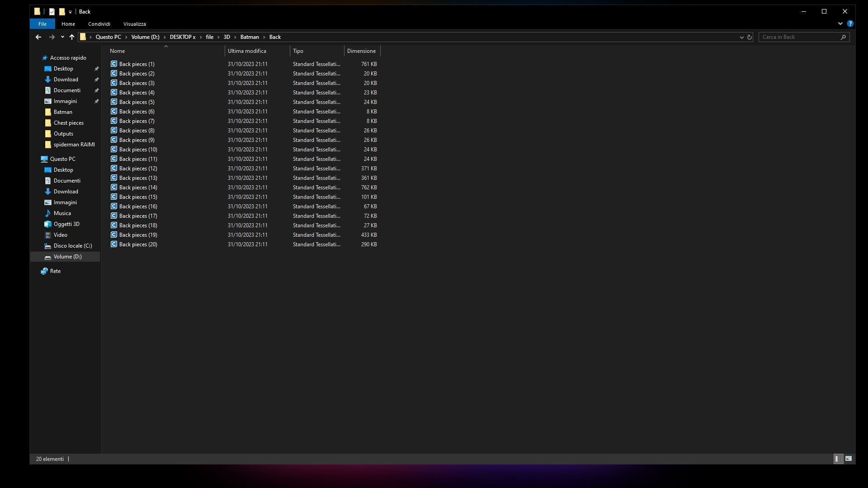Open the Rete network location
The image size is (868, 488).
click(x=55, y=271)
